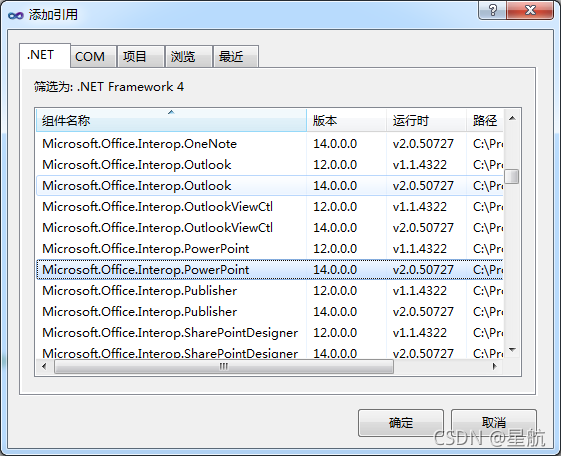561x456 pixels.
Task: Select Outlook version 14.0.0.0 row
Action: [270, 186]
